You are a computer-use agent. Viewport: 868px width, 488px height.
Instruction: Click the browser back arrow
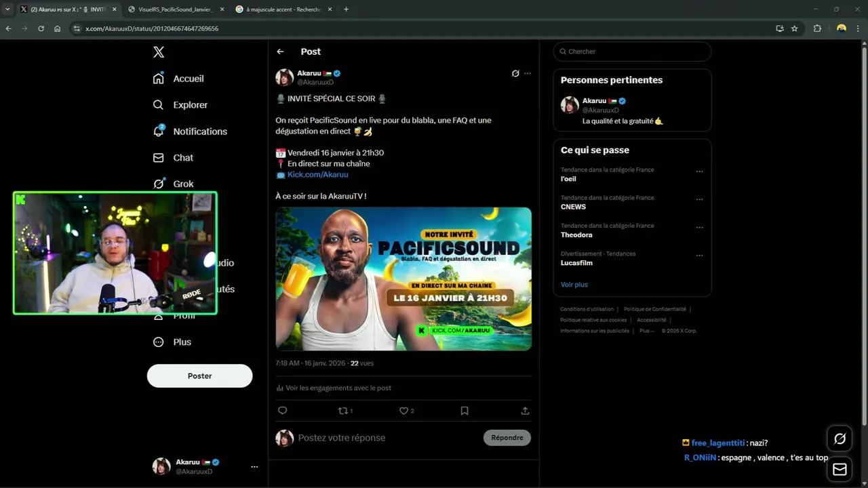9,28
